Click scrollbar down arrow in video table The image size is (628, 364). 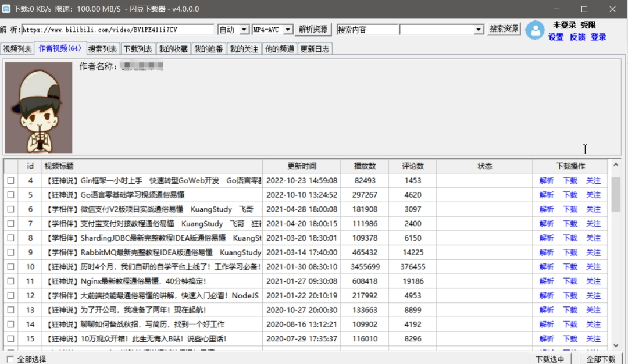click(616, 345)
